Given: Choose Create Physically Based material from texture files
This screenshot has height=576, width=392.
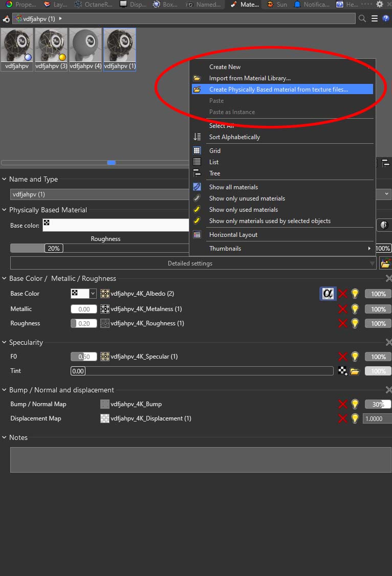Looking at the screenshot, I should pyautogui.click(x=282, y=90).
